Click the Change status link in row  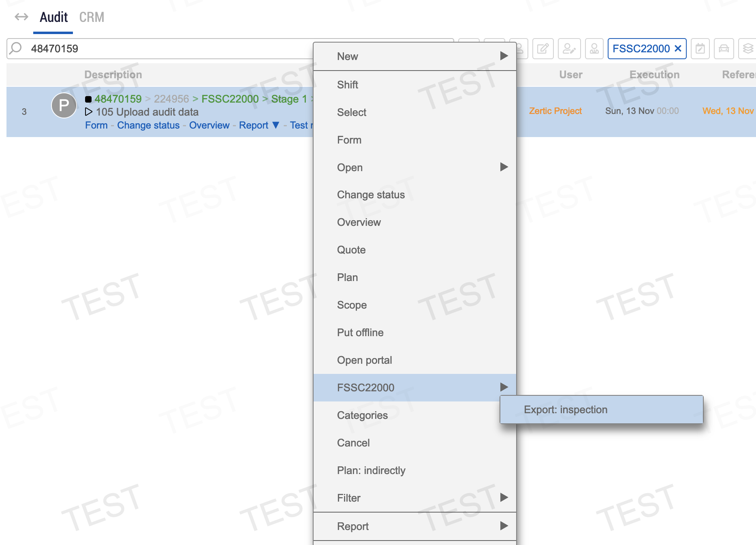coord(148,125)
